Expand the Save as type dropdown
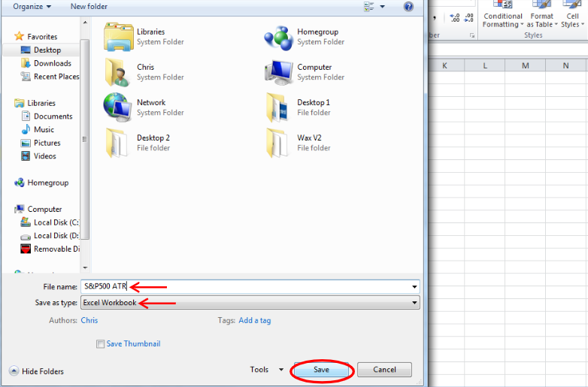 (x=414, y=303)
